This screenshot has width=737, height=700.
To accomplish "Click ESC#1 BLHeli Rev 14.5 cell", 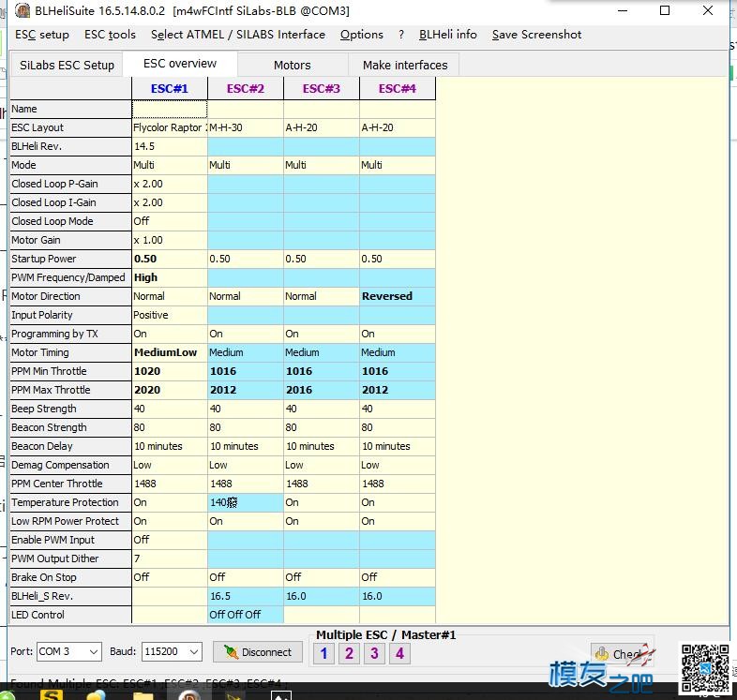I will (170, 146).
